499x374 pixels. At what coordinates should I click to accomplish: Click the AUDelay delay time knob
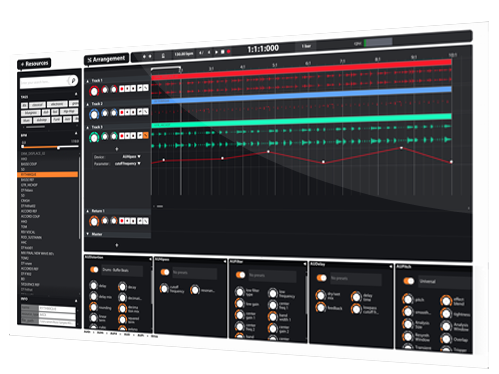356,297
